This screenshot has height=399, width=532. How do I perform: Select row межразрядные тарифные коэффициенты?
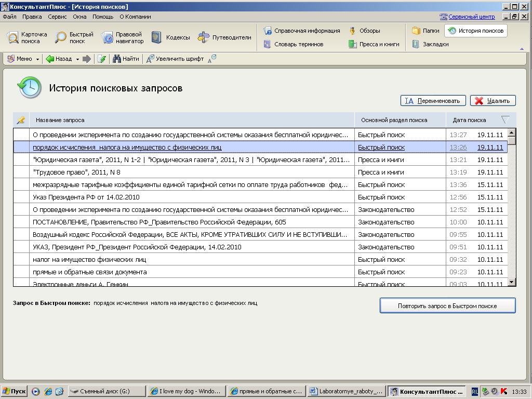260,185
